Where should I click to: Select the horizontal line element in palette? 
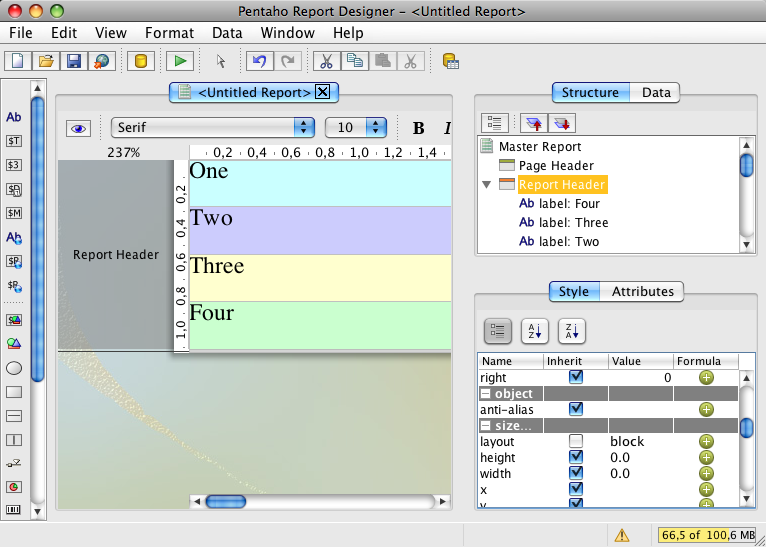click(14, 416)
